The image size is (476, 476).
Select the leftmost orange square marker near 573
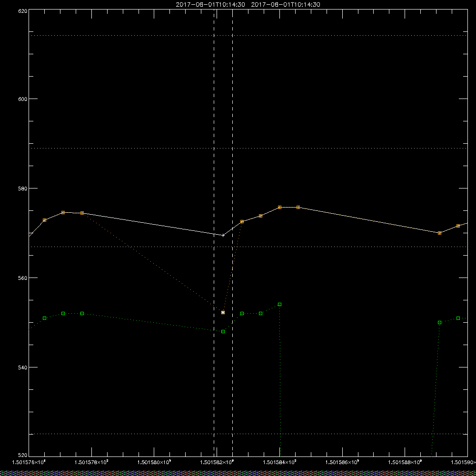click(45, 220)
